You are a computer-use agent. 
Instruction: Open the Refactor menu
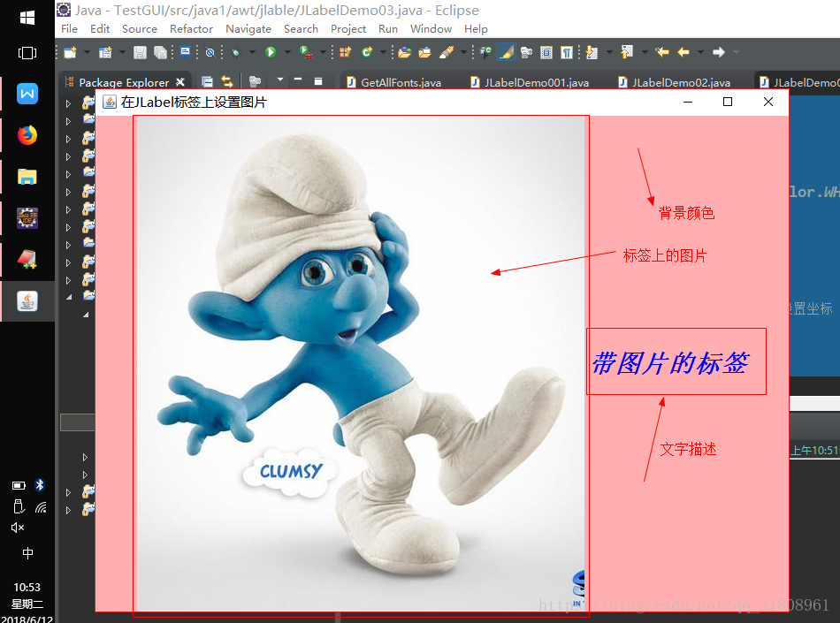click(x=191, y=29)
